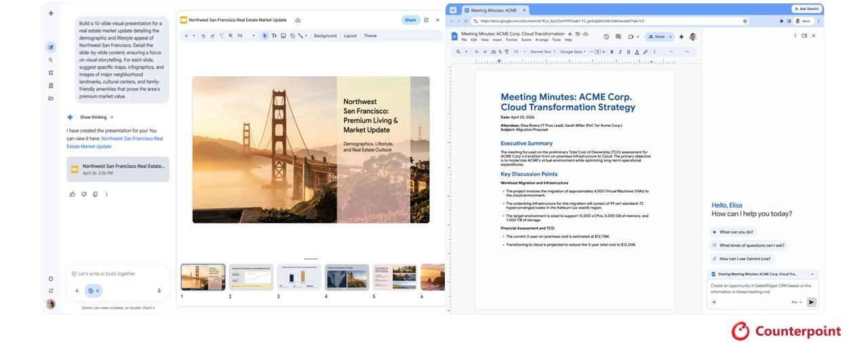Open the three-dot menu below the Gemini response
868x344 pixels.
106,194
